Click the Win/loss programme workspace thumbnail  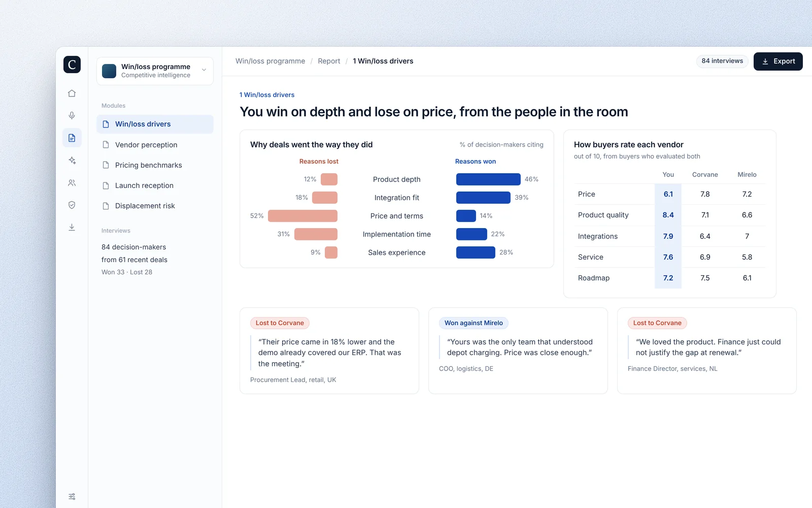click(109, 71)
